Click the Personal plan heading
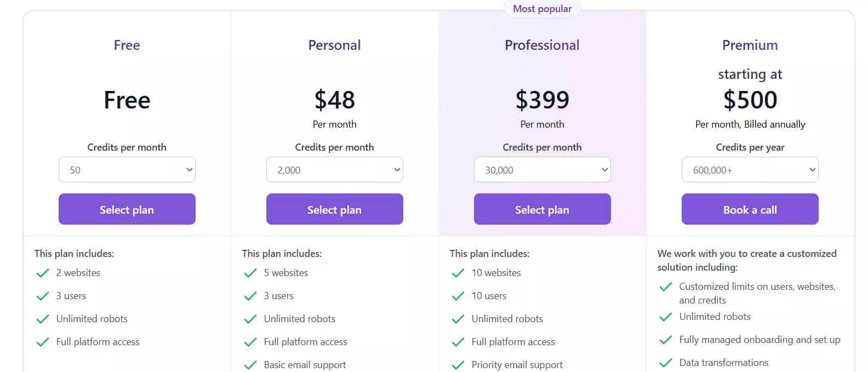This screenshot has height=372, width=868. click(x=334, y=45)
